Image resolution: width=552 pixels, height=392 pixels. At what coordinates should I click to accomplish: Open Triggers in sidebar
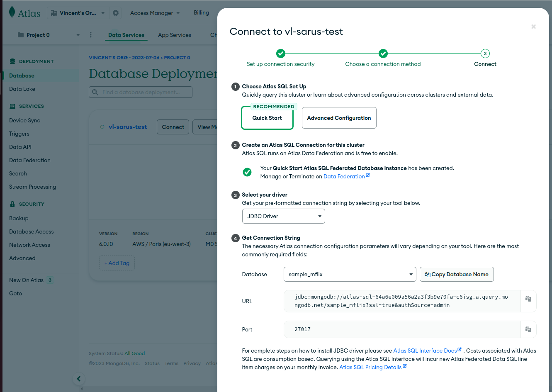point(19,134)
